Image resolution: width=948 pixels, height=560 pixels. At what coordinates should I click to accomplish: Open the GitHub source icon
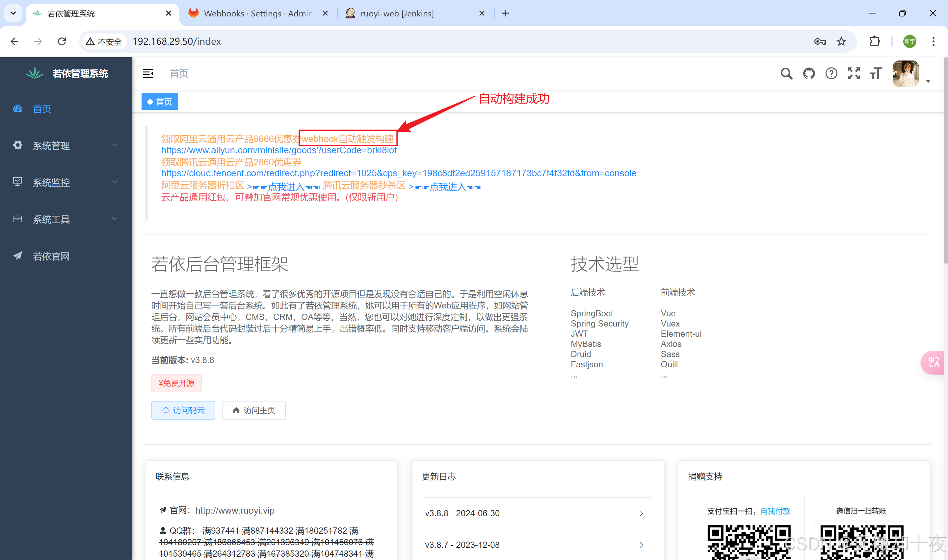point(809,74)
